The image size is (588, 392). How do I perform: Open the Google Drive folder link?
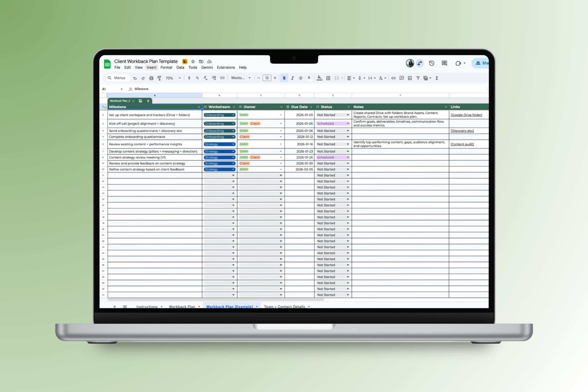pos(466,115)
